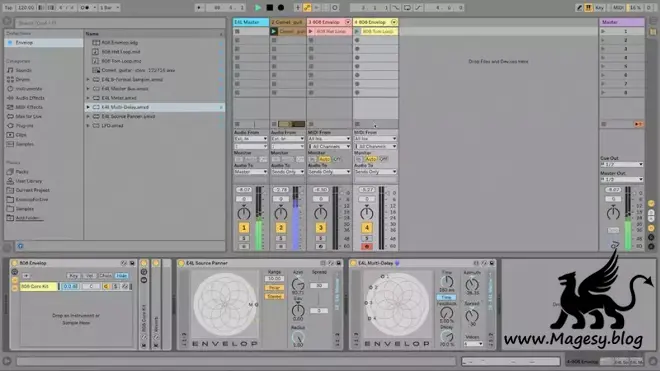Open track 2 Audio To Sends Only dropdown
This screenshot has height=371, width=660.
[287, 172]
